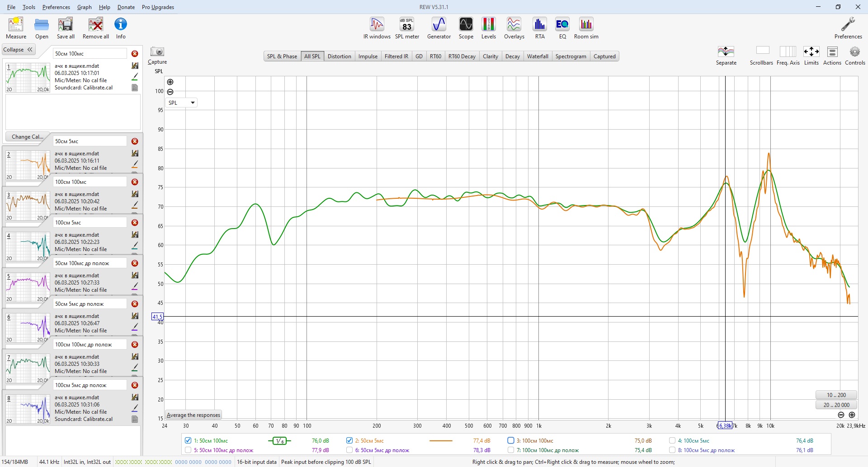Click the 'Change Cal...' button
The width and height of the screenshot is (868, 467).
click(x=28, y=137)
